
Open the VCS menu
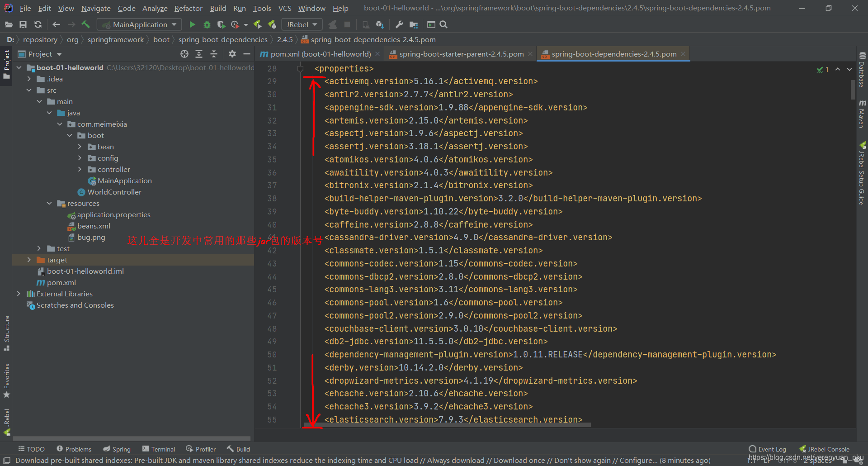tap(285, 8)
